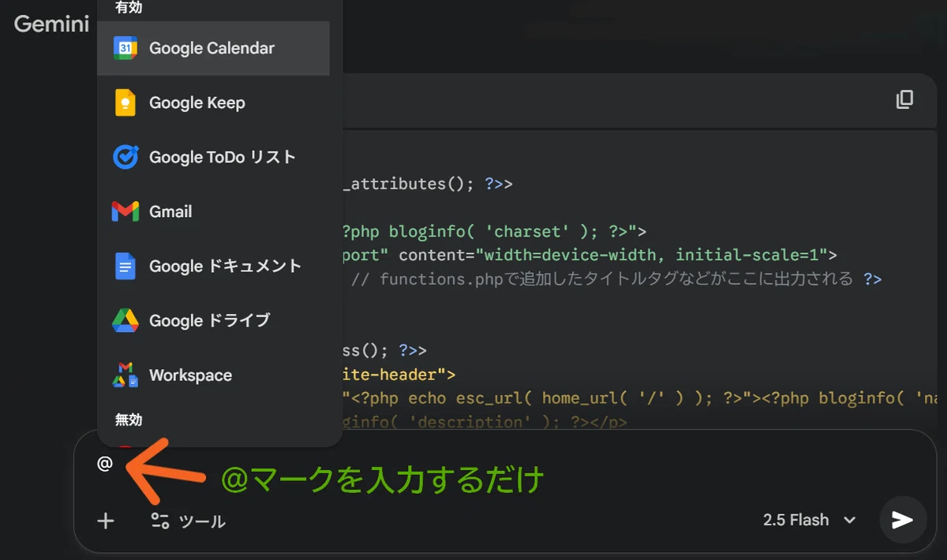This screenshot has width=947, height=560.
Task: Send the prompt with the arrow button
Action: (x=903, y=520)
